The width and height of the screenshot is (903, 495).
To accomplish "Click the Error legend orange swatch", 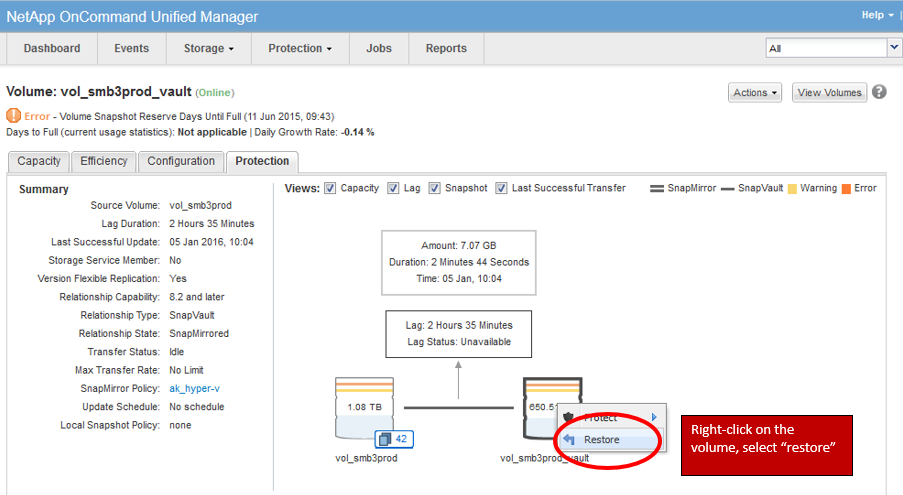I will 847,189.
